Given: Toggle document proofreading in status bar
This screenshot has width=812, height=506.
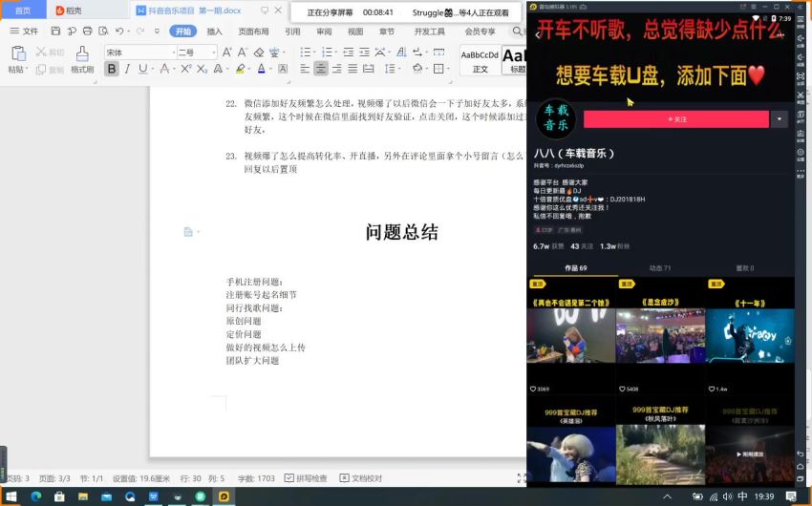Looking at the screenshot, I should (360, 478).
